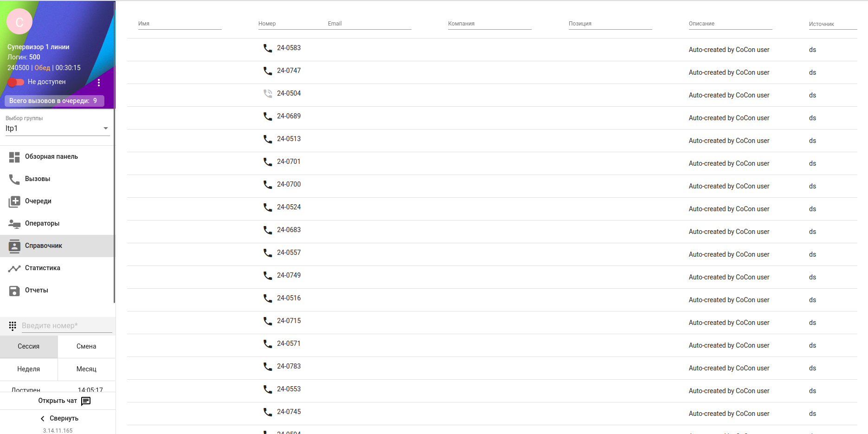Click the call icon next to 24-0583

[x=268, y=48]
